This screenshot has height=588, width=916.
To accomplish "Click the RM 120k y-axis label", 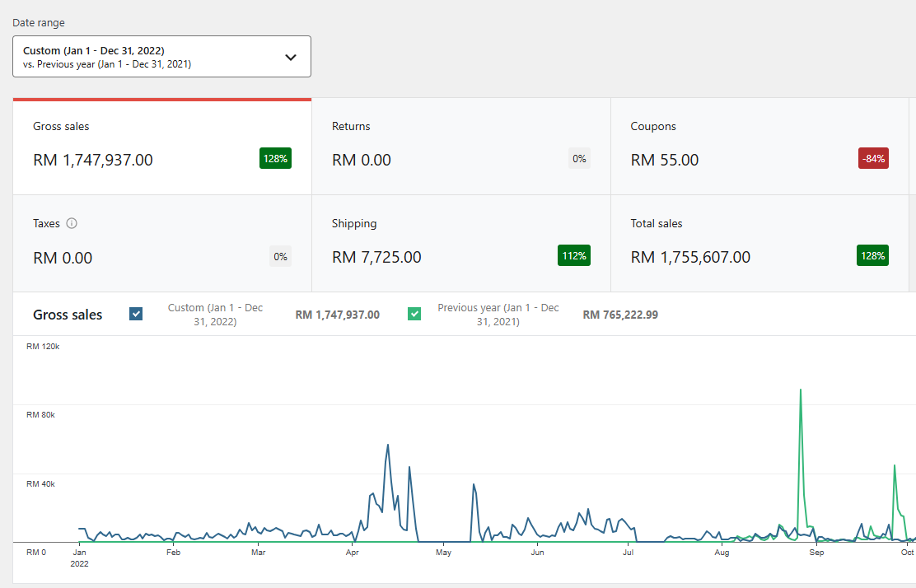I will (43, 346).
